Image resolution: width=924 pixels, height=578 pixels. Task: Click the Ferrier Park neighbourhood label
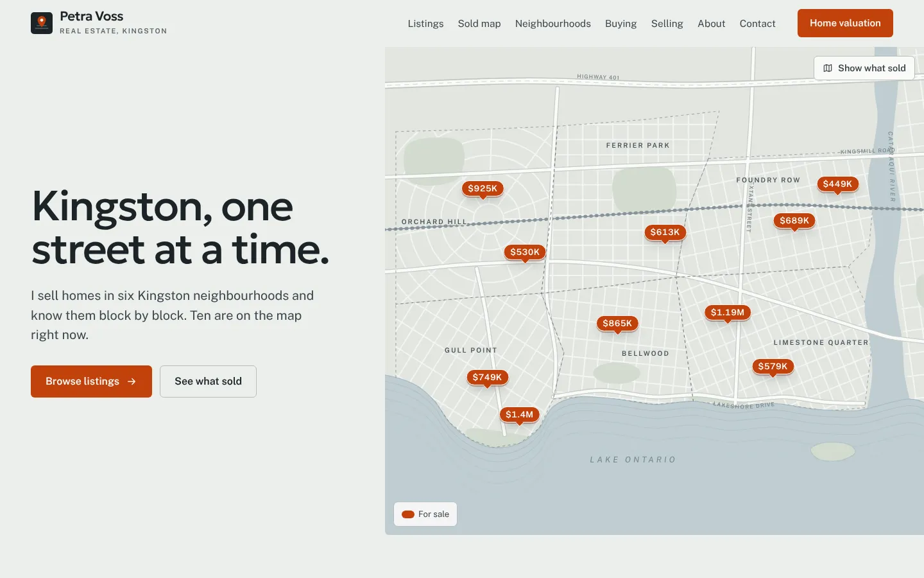pyautogui.click(x=638, y=146)
